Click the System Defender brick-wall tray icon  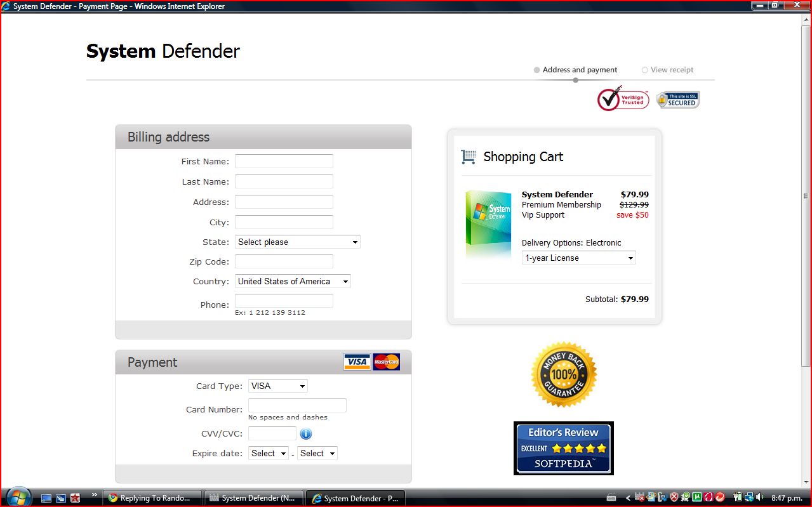(x=641, y=498)
